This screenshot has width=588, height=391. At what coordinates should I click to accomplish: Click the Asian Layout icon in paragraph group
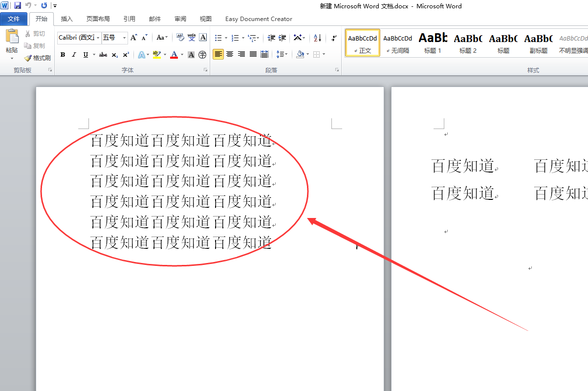click(300, 38)
